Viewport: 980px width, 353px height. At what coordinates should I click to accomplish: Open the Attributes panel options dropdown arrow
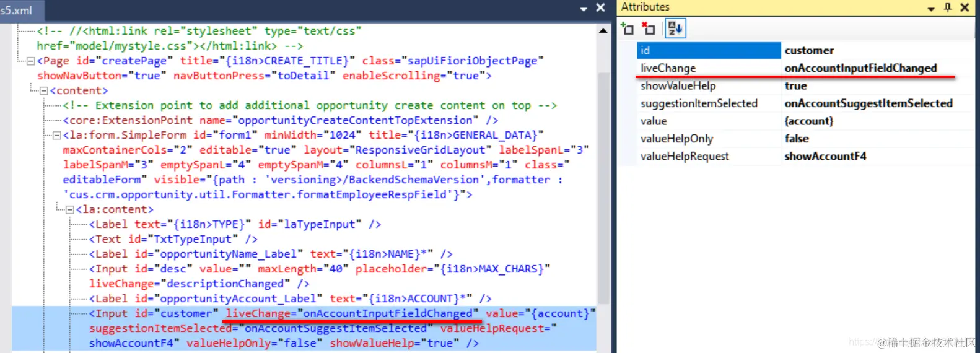click(x=931, y=9)
